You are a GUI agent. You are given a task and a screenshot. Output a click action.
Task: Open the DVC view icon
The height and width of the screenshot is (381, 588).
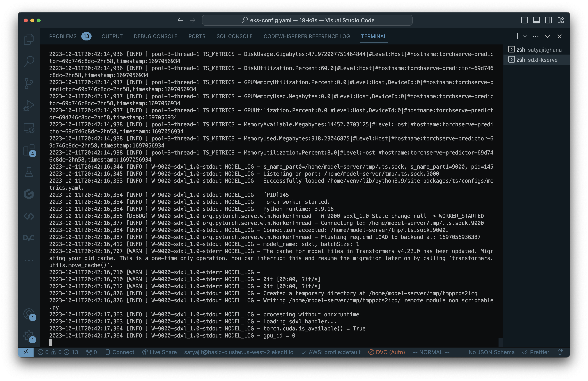click(29, 238)
